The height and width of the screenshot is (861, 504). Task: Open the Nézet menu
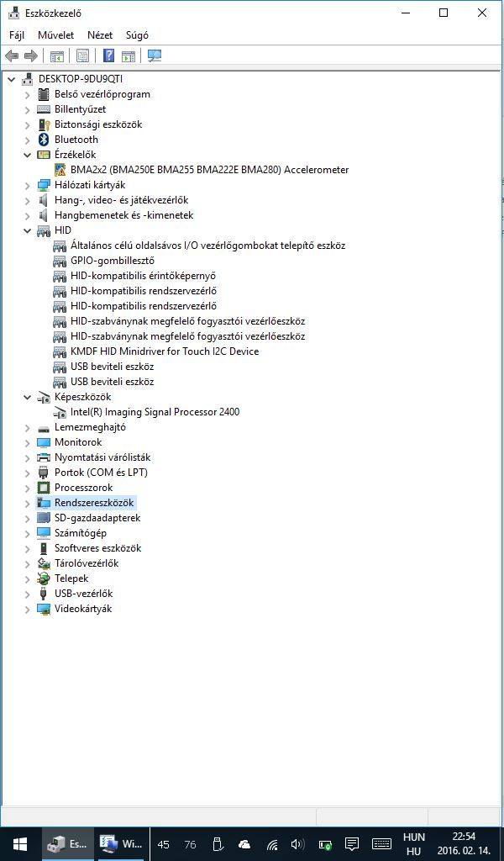pos(100,35)
